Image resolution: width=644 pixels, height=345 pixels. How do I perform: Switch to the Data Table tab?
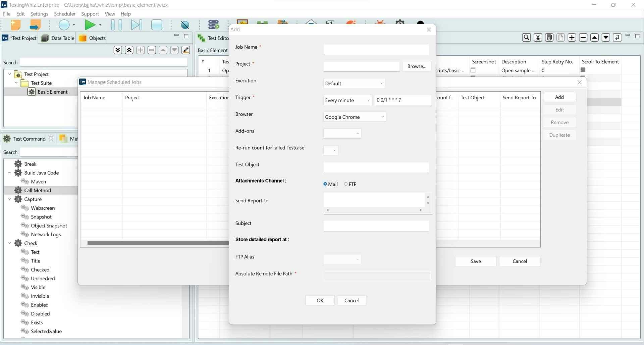(57, 38)
